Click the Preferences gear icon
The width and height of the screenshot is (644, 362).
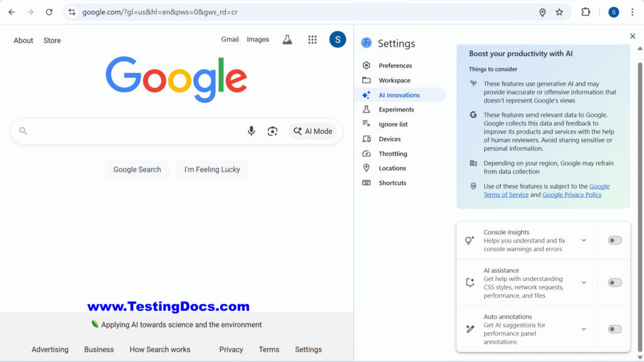(x=367, y=65)
